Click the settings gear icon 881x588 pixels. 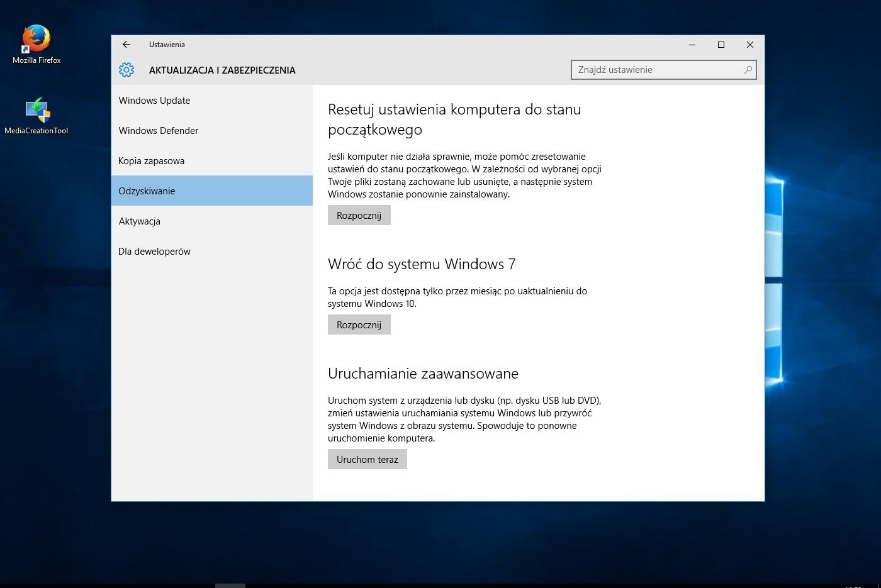[x=126, y=70]
